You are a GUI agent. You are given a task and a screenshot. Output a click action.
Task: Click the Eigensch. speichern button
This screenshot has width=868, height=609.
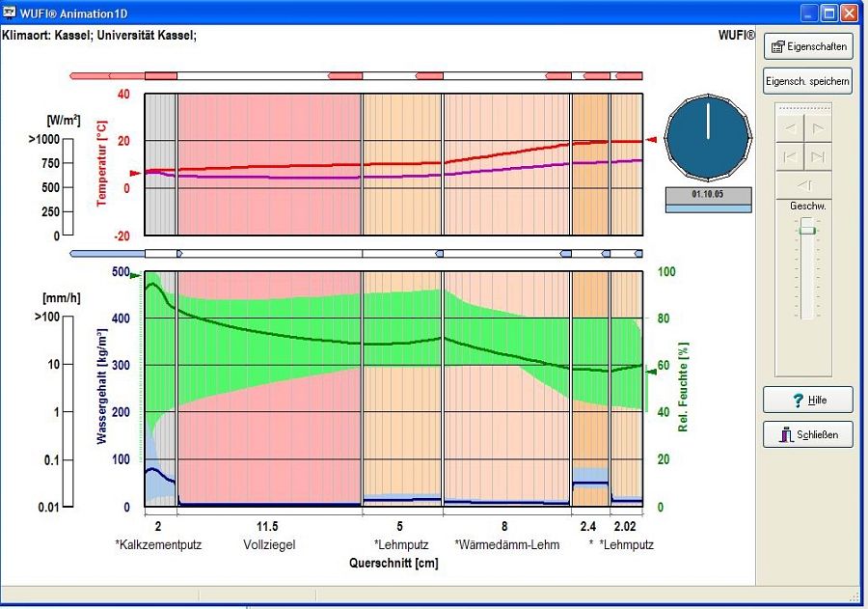point(807,81)
